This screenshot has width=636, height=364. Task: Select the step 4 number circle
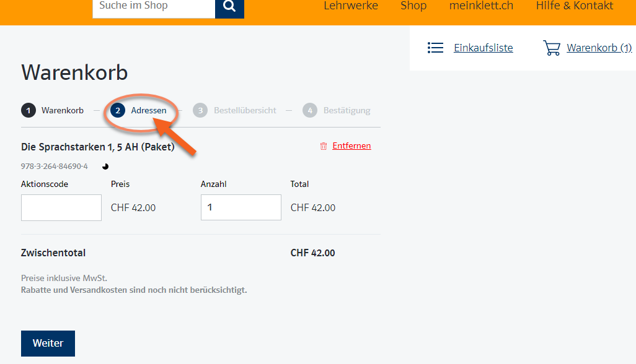coord(309,111)
